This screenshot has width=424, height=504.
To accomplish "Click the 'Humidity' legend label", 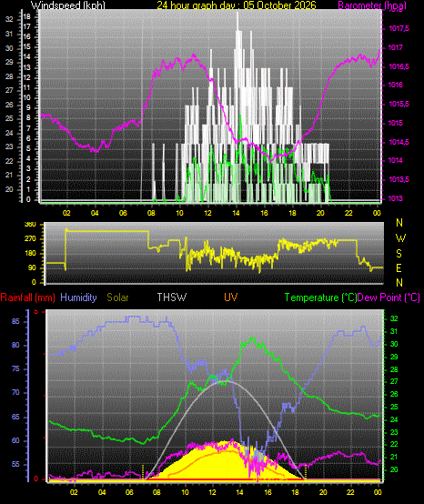I will pos(79,297).
